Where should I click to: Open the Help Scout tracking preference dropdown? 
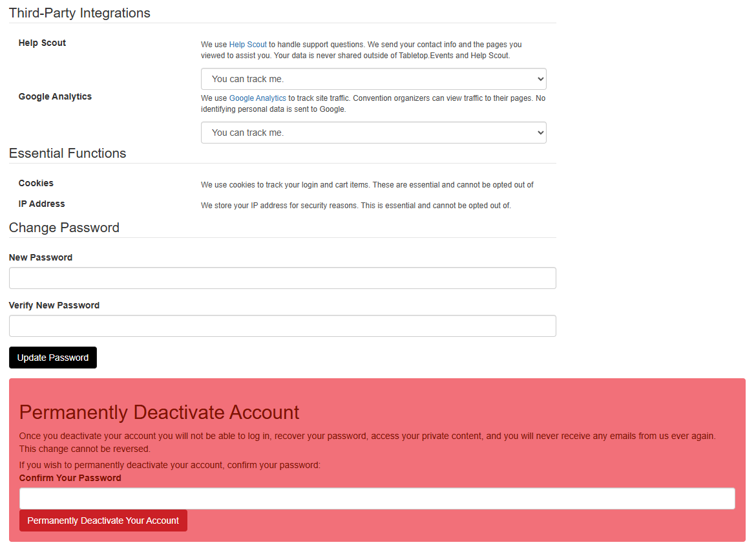(373, 78)
